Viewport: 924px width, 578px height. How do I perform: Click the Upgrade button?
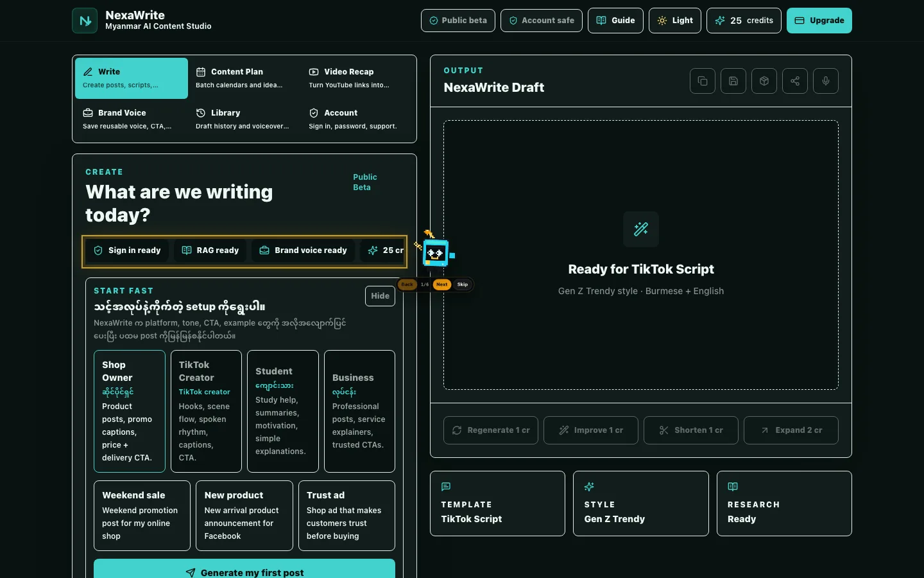point(819,21)
